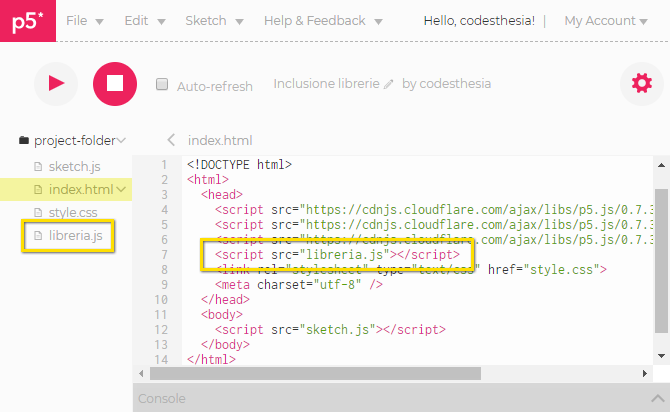Open the index.html file options arrow
The image size is (670, 412).
click(121, 189)
